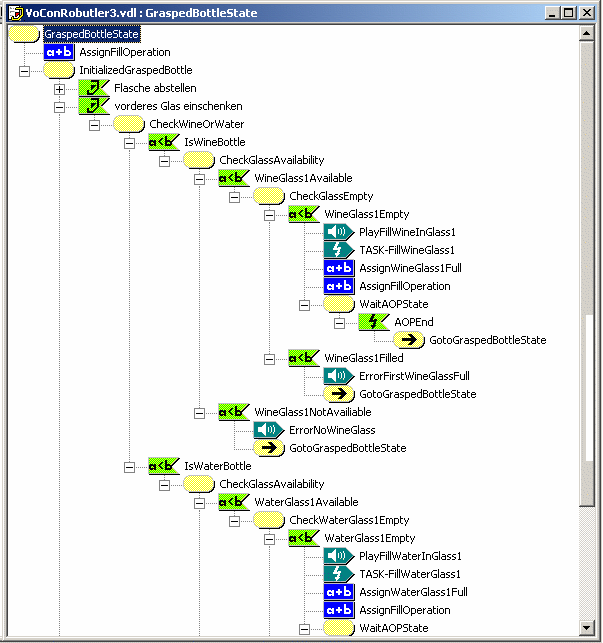
Task: Click the lightning icon beside TASK-FillWaterGlass1
Action: (338, 574)
